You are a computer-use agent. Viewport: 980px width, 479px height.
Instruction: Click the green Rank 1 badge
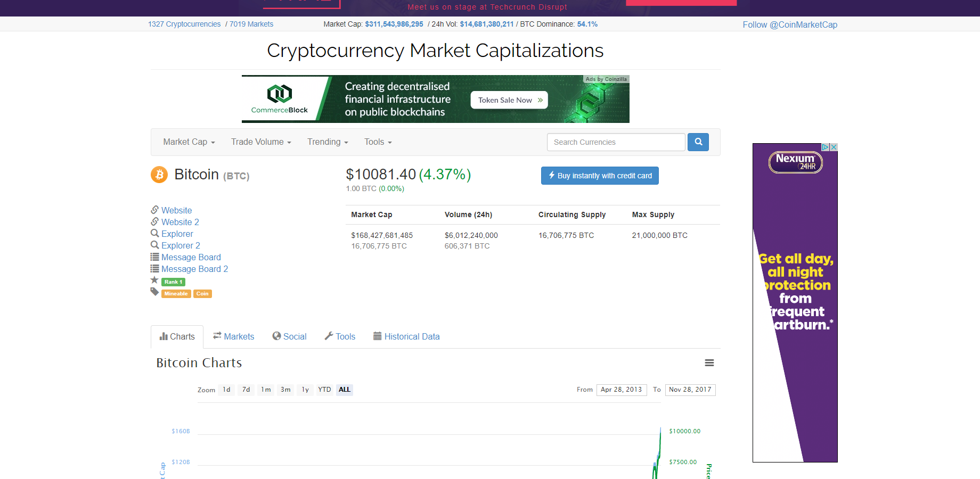click(x=173, y=282)
